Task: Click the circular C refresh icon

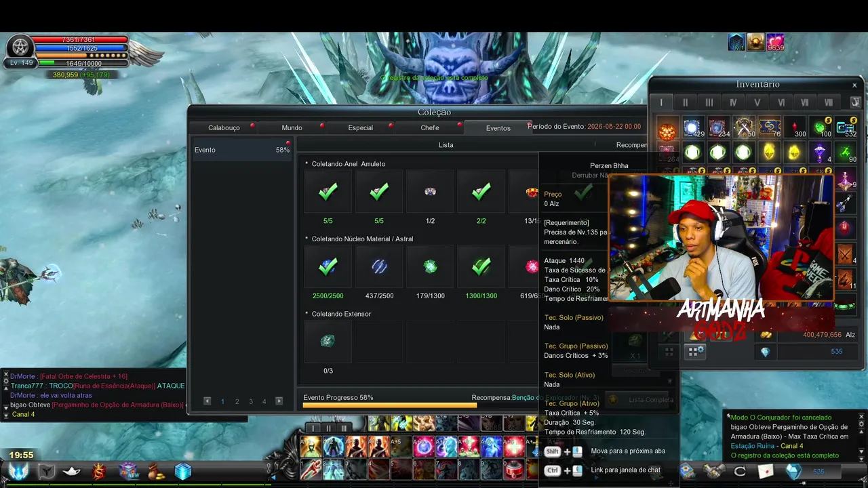Action: tap(739, 471)
